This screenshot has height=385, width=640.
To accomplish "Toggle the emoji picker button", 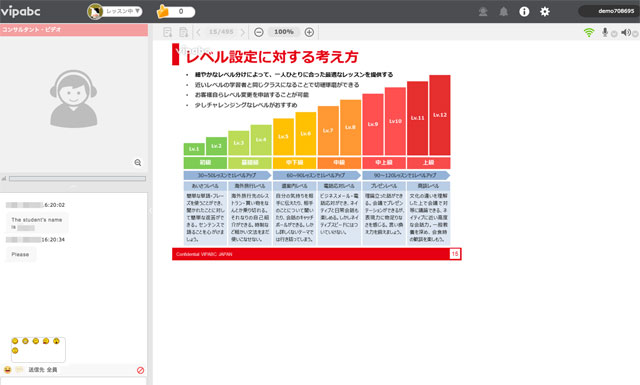I will tap(7, 370).
